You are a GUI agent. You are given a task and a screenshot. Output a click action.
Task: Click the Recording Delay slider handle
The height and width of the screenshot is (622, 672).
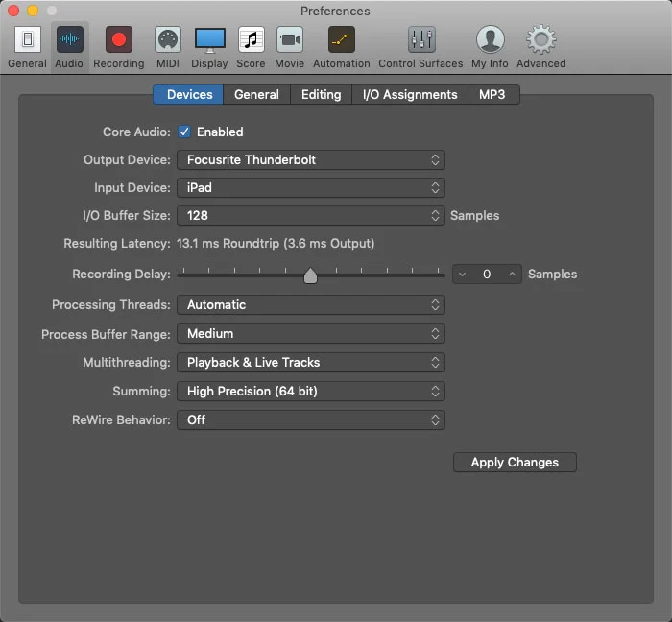(310, 275)
